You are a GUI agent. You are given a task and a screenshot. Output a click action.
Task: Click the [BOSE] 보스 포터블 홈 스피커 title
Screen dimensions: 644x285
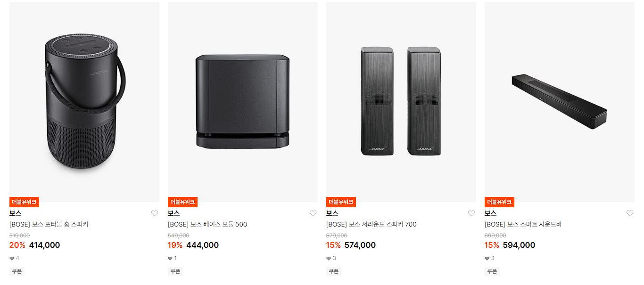click(x=49, y=224)
